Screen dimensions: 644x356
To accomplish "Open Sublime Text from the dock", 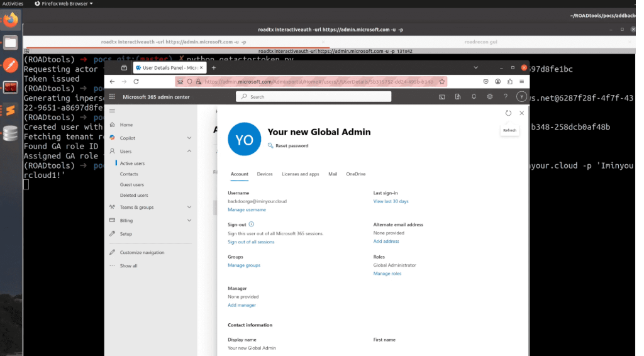I will pos(10,111).
